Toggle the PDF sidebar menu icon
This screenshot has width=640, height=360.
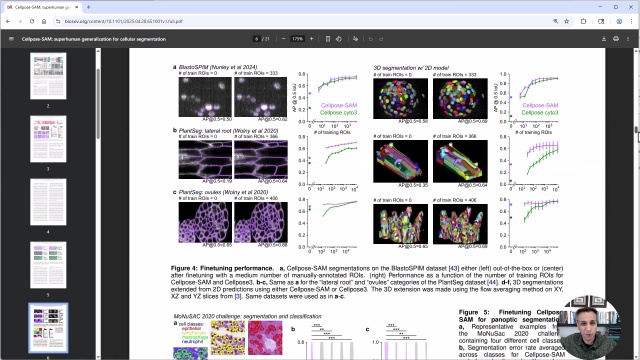click(x=11, y=39)
